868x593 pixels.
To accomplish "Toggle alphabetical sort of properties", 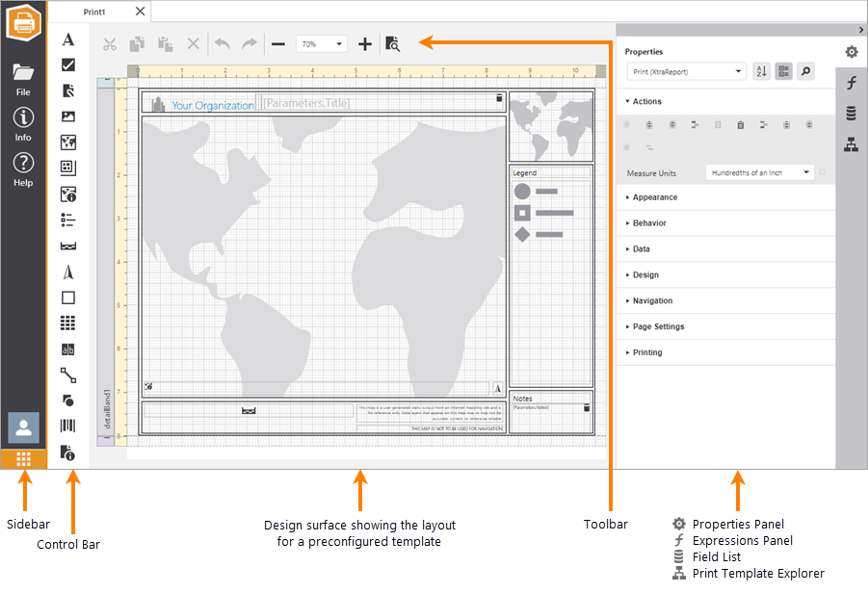I will [x=760, y=71].
